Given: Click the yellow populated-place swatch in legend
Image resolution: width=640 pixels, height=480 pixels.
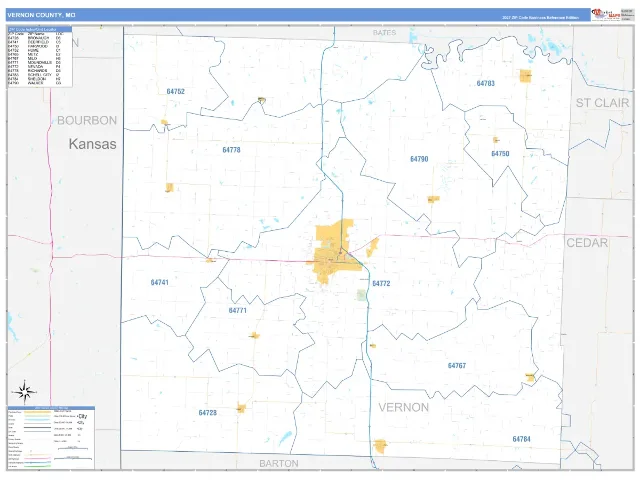Looking at the screenshot, I should (38, 412).
